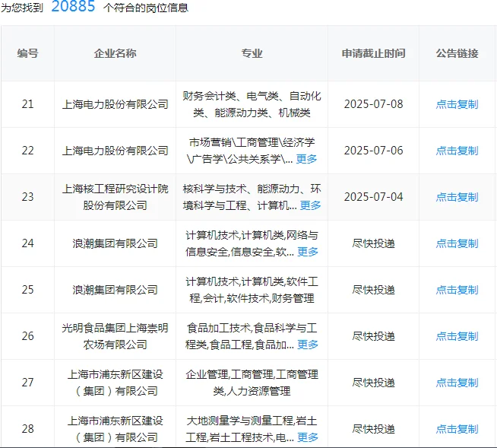Copy announcement link for row 28
This screenshot has height=448, width=497.
point(457,429)
